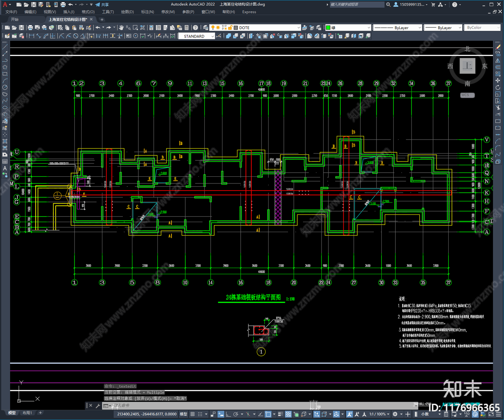Switch to the 布局1 layout tab

click(27, 413)
